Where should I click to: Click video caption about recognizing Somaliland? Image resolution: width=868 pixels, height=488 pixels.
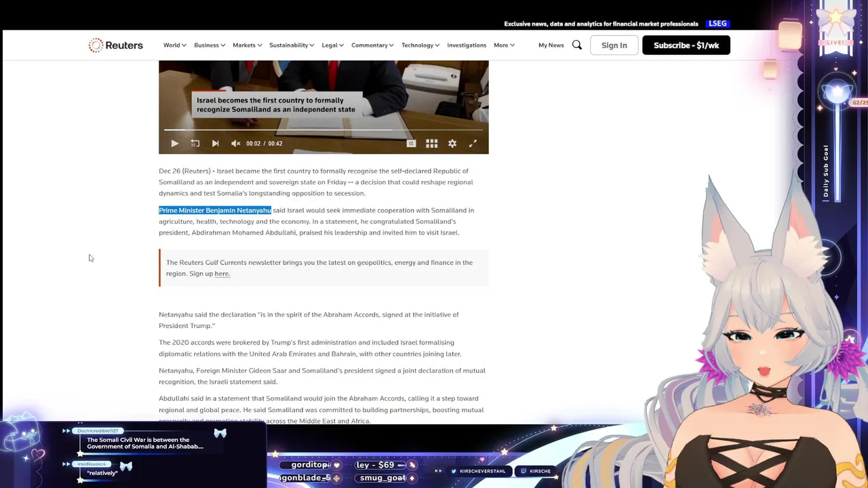point(276,105)
